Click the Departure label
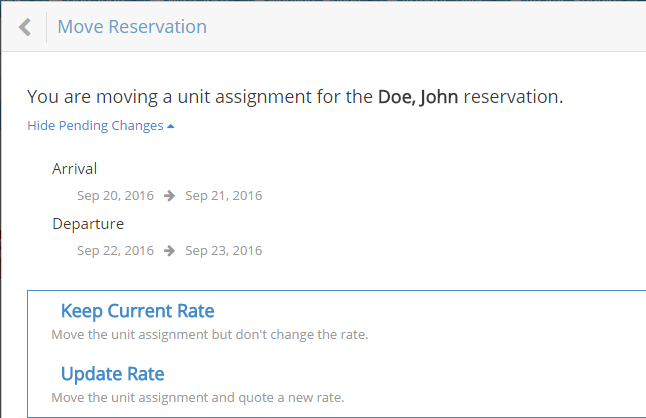 pos(88,224)
